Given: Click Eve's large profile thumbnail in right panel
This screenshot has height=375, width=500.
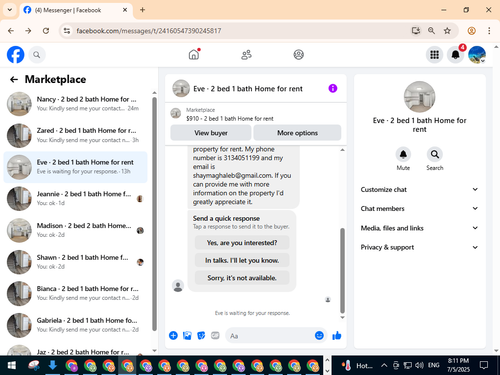Looking at the screenshot, I should pos(419,97).
